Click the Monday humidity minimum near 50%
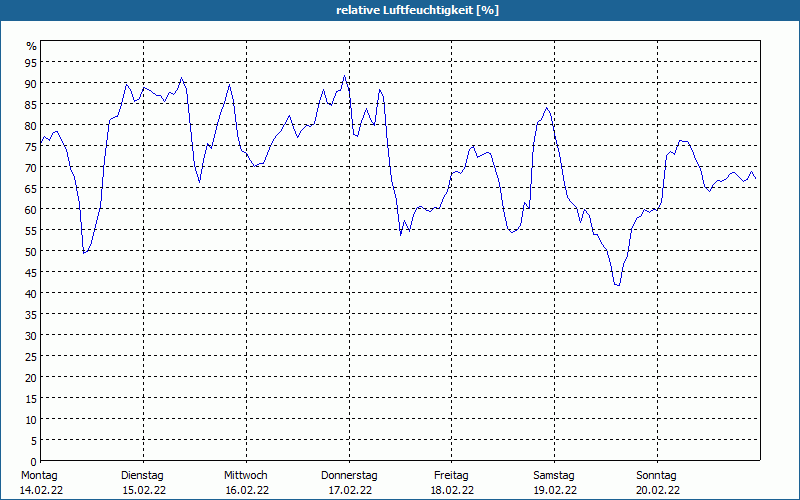The height and width of the screenshot is (500, 800). pos(84,253)
